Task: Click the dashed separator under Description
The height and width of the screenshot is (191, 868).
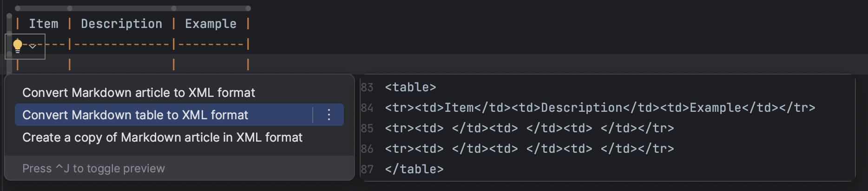Action: point(121,44)
